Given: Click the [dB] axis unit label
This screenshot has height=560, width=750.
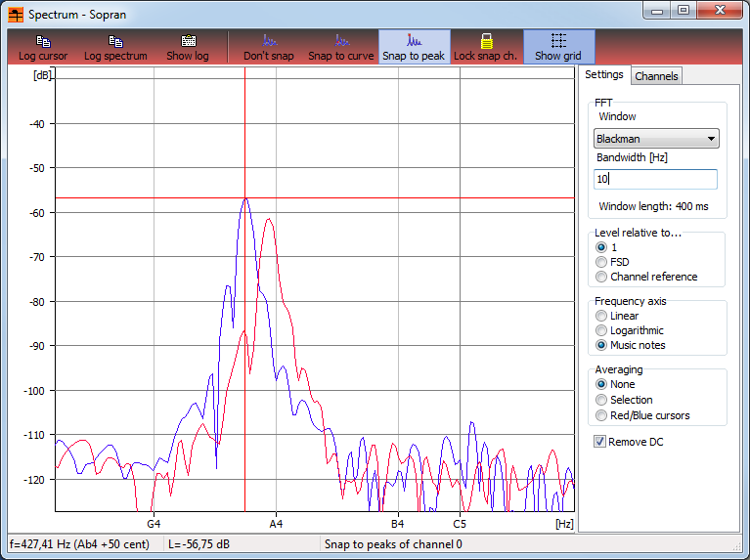Looking at the screenshot, I should coord(42,75).
